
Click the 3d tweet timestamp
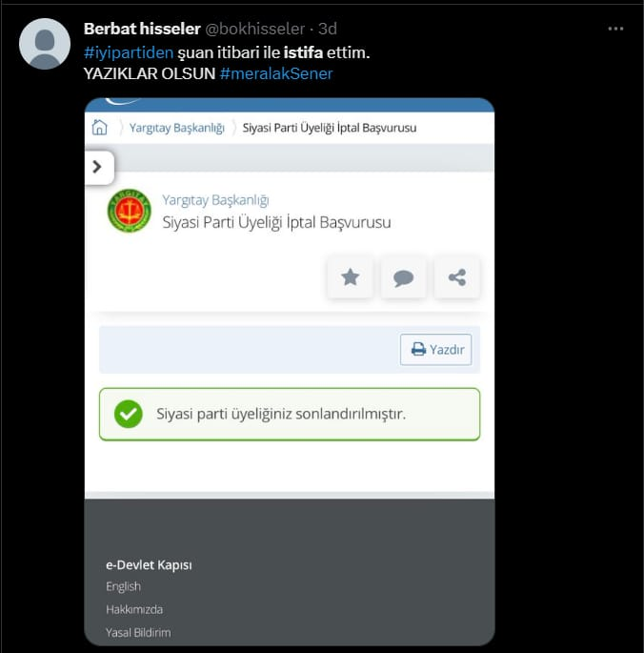[328, 29]
